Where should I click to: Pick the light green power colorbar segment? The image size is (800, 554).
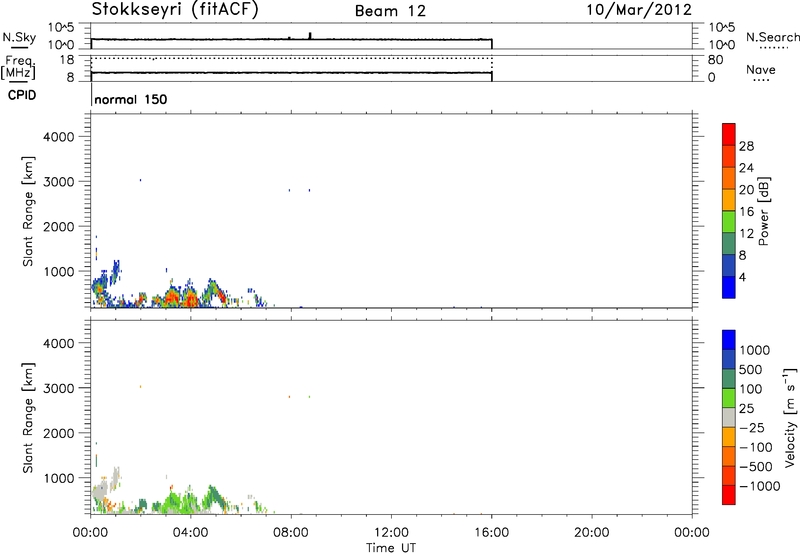(729, 222)
